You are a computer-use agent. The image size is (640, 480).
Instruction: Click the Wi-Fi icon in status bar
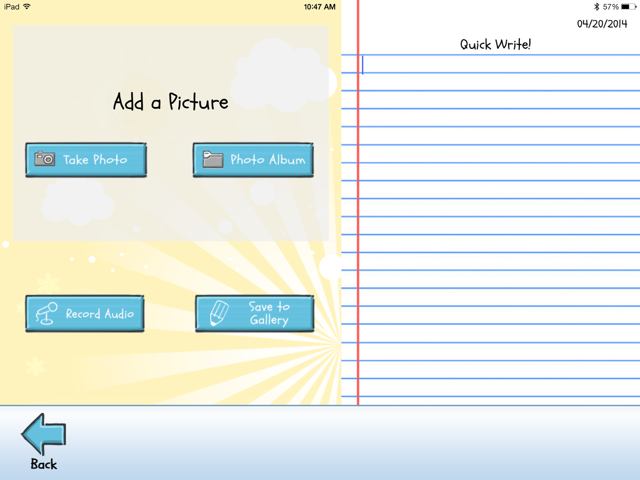pyautogui.click(x=27, y=6)
